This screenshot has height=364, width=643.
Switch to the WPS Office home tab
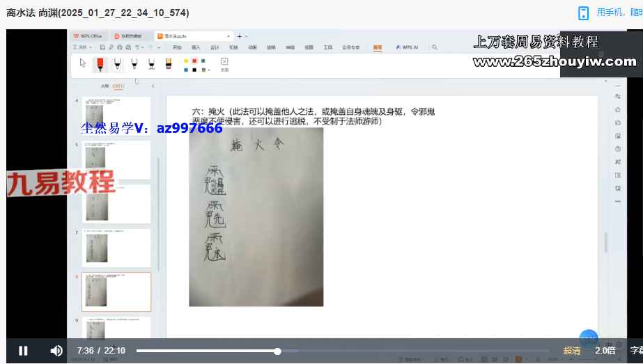[x=89, y=35]
